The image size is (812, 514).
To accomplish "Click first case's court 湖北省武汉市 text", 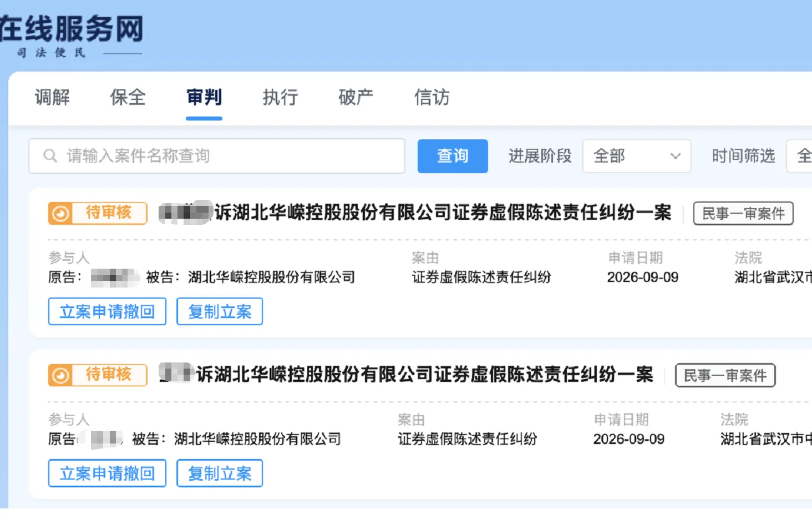I will 773,277.
